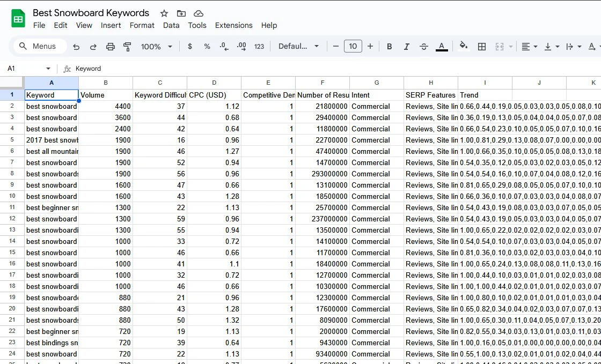The width and height of the screenshot is (601, 364).
Task: Open the Data menu
Action: [x=171, y=25]
